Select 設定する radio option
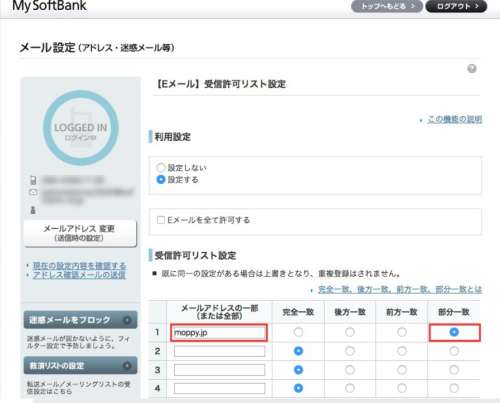500x403 pixels. [161, 180]
